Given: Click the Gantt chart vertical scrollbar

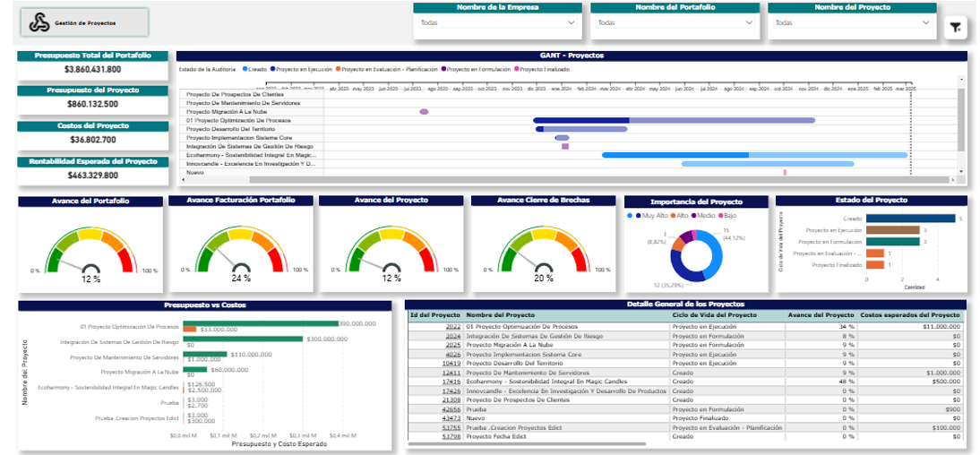Looking at the screenshot, I should click(x=963, y=125).
